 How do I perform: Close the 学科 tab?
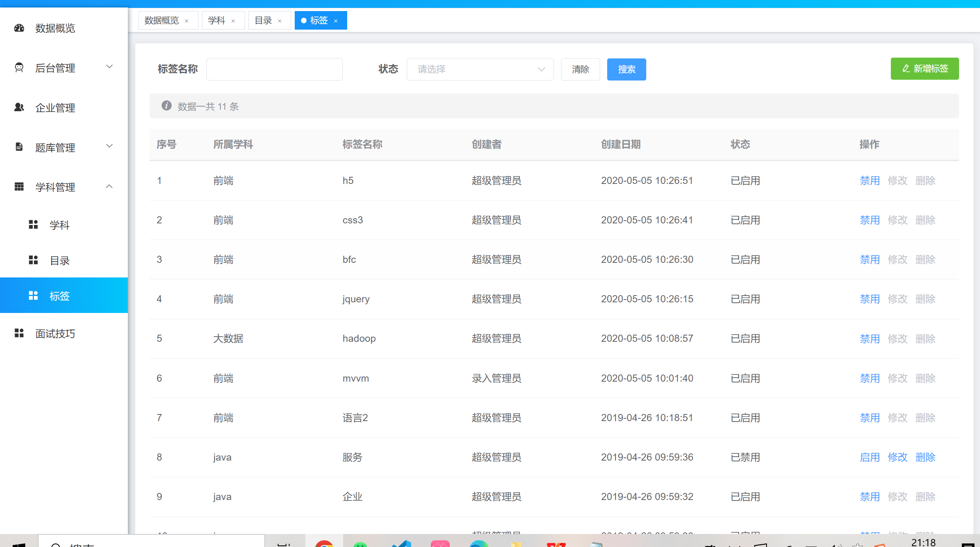(x=233, y=21)
